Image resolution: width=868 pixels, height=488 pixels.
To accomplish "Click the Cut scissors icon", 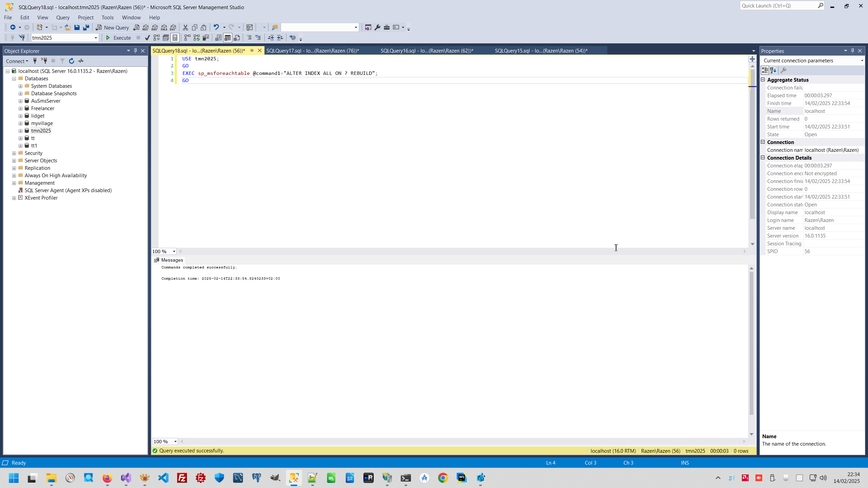I will (x=185, y=27).
